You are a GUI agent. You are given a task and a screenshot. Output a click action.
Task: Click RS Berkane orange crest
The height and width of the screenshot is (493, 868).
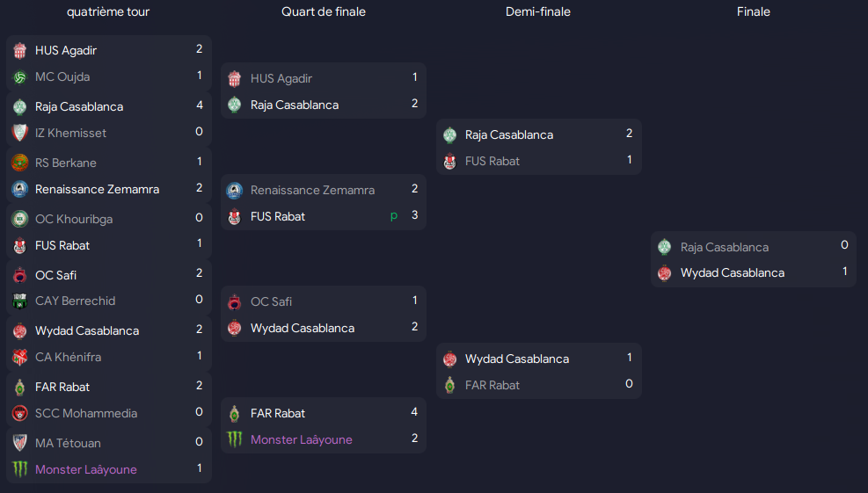[20, 163]
